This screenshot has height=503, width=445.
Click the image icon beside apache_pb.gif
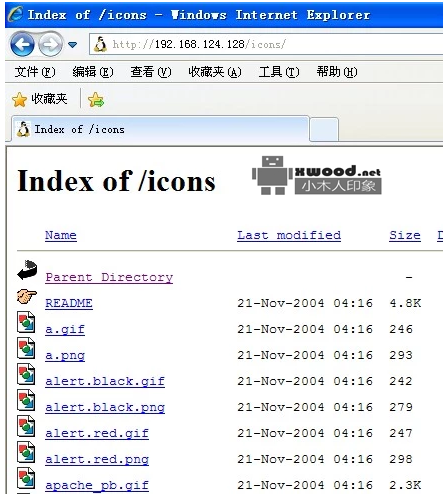(26, 478)
